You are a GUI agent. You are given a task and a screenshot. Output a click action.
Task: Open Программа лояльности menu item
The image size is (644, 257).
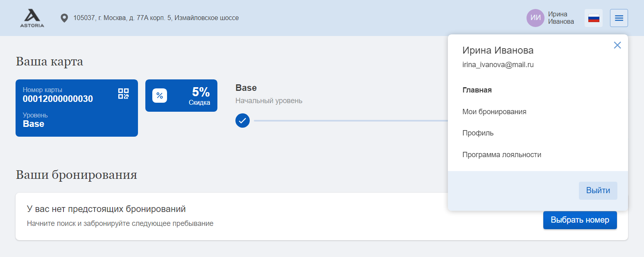[x=502, y=155]
